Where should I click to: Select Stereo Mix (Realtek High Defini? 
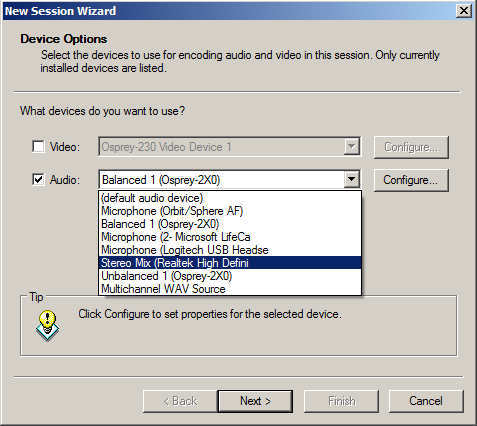(x=230, y=263)
